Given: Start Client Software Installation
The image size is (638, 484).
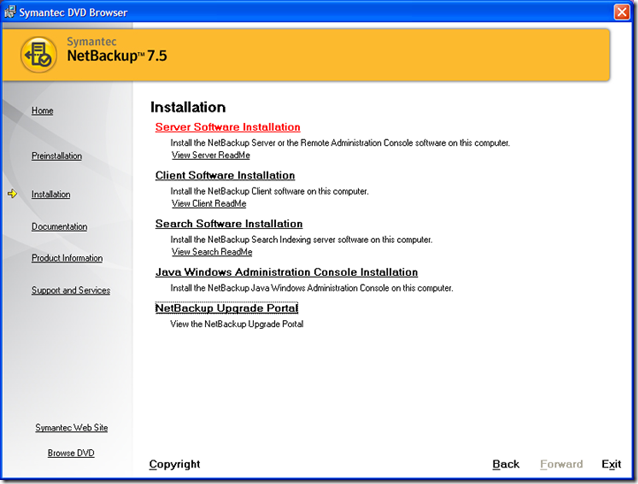Looking at the screenshot, I should [x=225, y=175].
